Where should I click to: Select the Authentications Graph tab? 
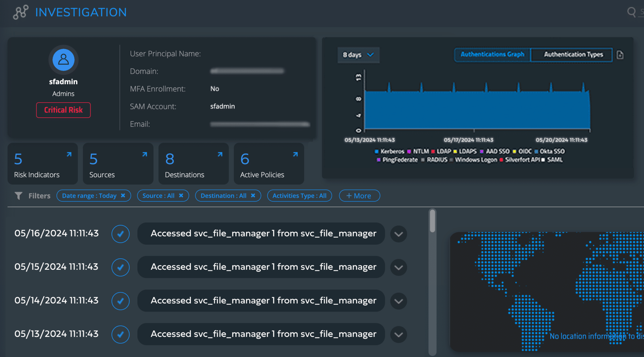pyautogui.click(x=492, y=54)
